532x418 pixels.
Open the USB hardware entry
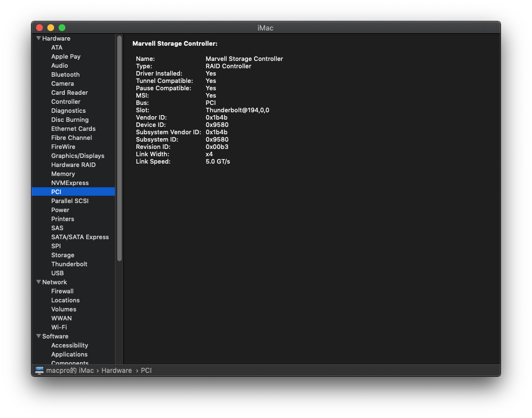click(x=57, y=273)
